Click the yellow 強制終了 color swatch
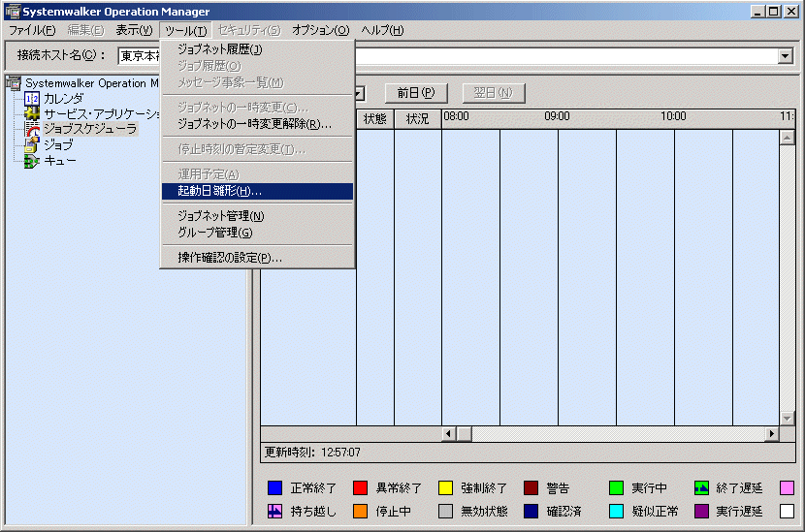Viewport: 805px width, 532px height. click(x=445, y=487)
